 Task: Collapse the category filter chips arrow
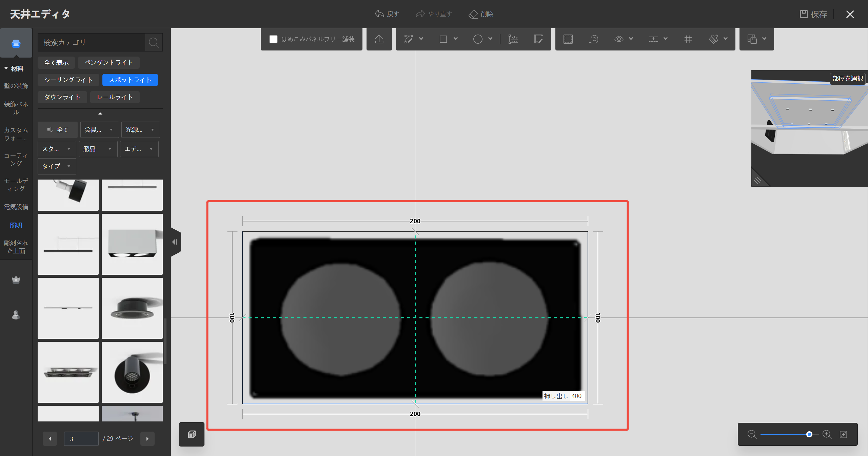(x=100, y=113)
